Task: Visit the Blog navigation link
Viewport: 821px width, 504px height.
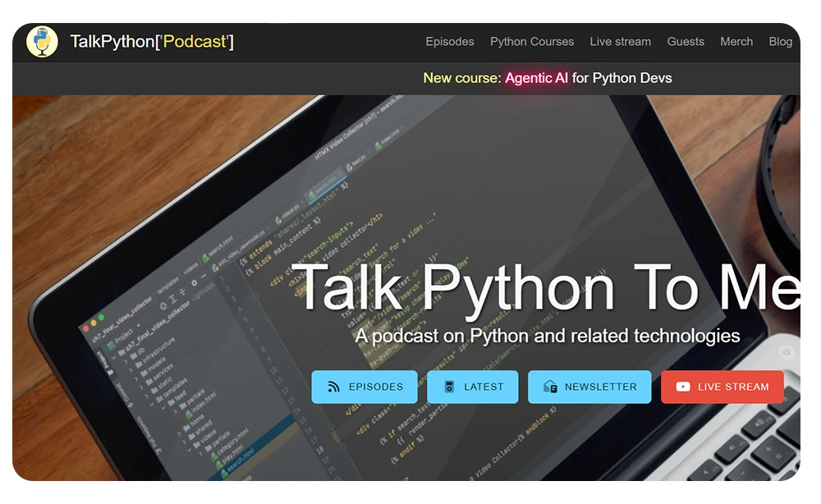Action: point(780,41)
